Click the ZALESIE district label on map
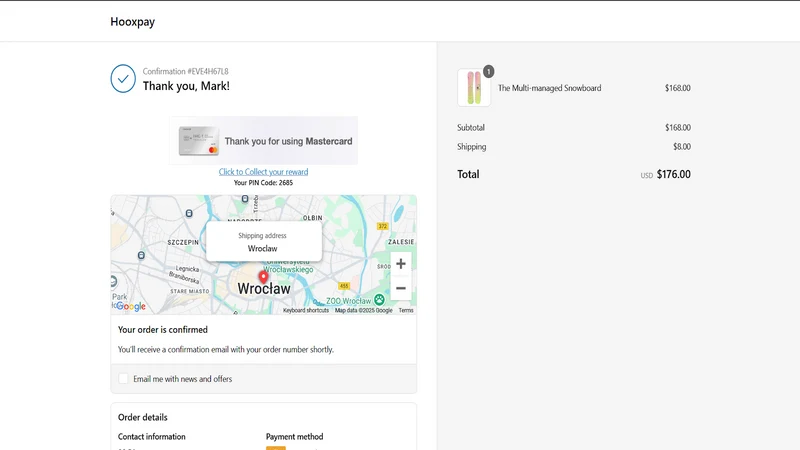800x450 pixels. 401,242
